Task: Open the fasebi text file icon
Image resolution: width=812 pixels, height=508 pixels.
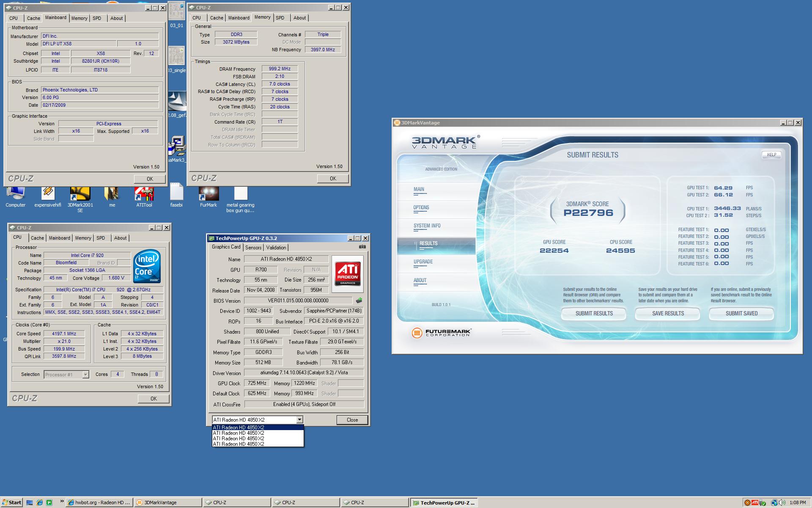Action: click(x=176, y=196)
